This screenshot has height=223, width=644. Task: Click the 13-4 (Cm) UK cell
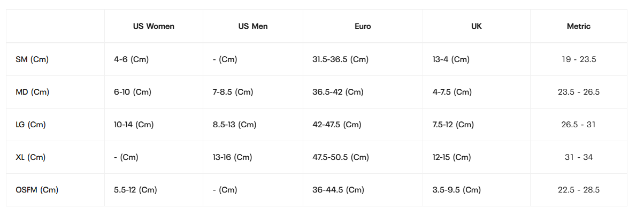pyautogui.click(x=451, y=59)
